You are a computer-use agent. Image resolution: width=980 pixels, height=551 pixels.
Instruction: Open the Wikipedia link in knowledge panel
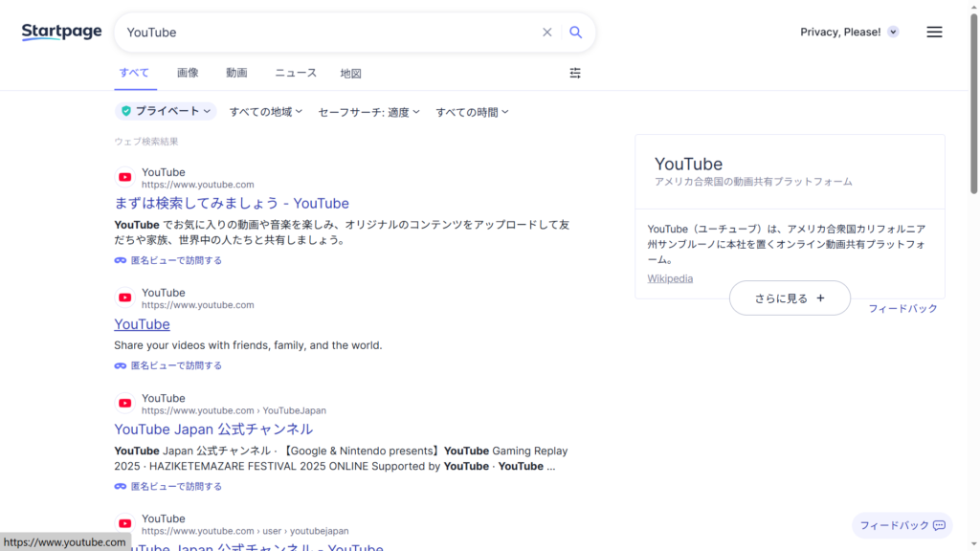(670, 278)
